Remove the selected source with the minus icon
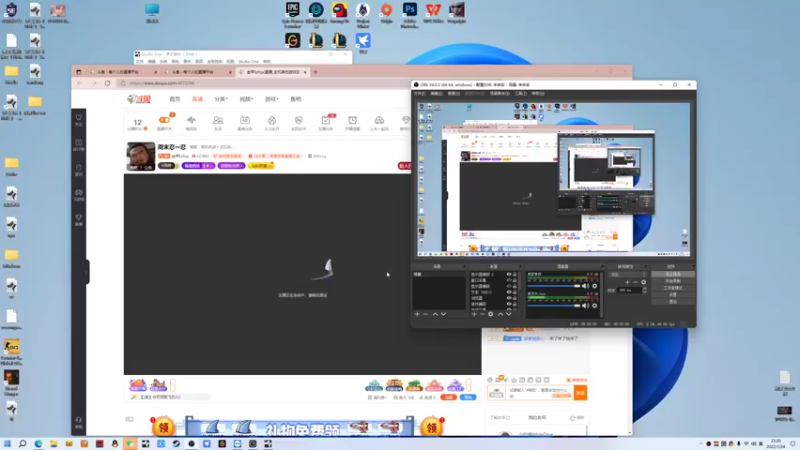Screen dimensions: 800x450 click(x=482, y=314)
